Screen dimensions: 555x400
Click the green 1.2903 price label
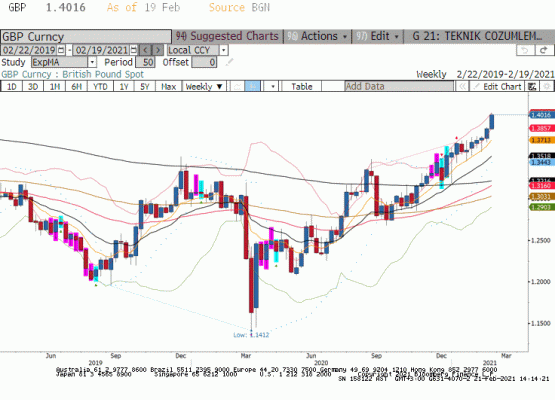542,207
